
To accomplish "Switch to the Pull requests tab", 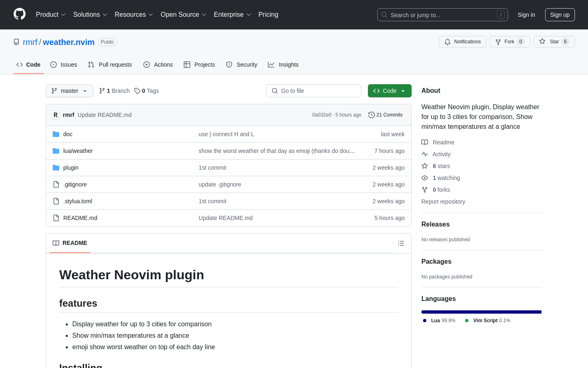I will [x=110, y=65].
